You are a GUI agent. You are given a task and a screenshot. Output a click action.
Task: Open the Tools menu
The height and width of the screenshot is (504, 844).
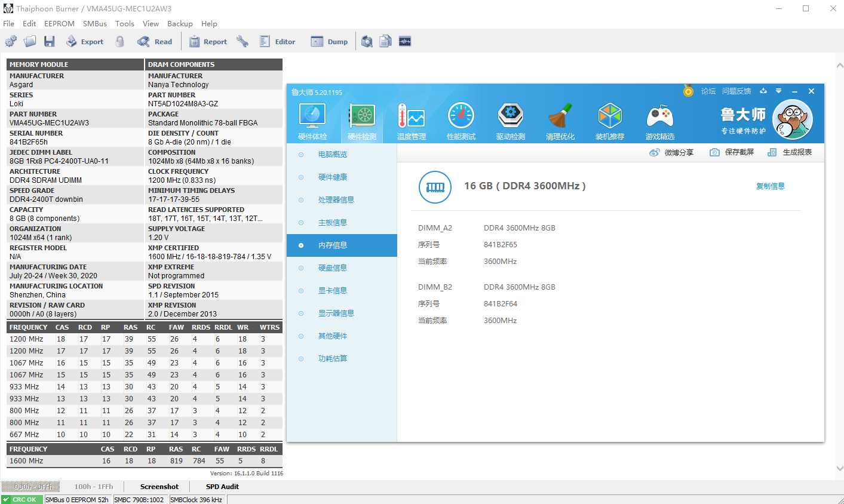coord(125,23)
